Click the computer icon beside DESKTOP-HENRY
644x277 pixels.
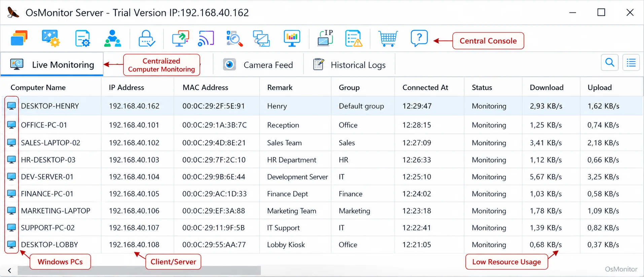tap(11, 106)
